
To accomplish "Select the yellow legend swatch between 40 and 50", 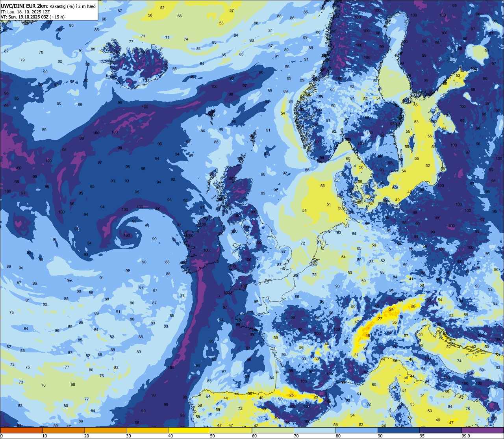I will [189, 430].
